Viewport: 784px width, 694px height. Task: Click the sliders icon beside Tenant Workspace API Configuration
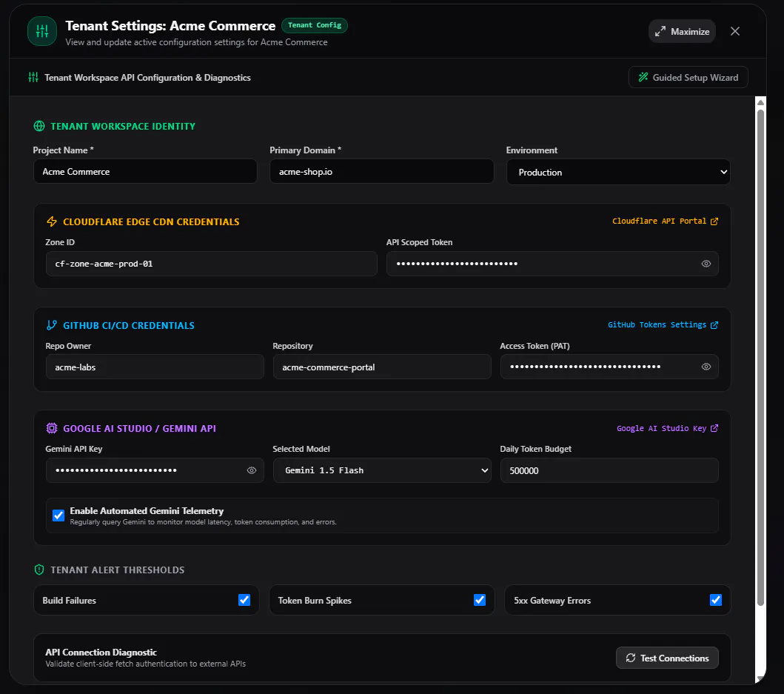click(33, 78)
